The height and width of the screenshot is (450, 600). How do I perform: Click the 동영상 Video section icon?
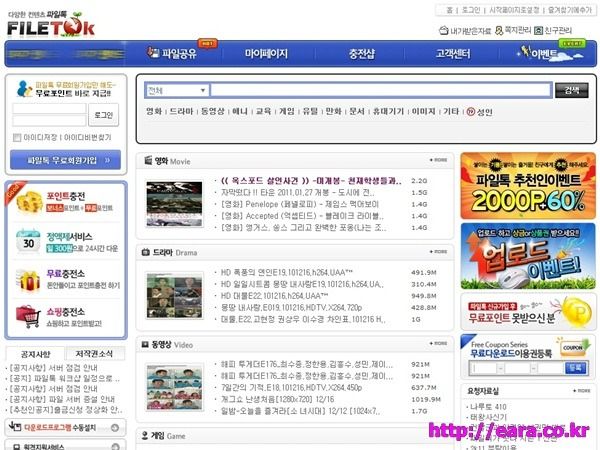coord(145,344)
